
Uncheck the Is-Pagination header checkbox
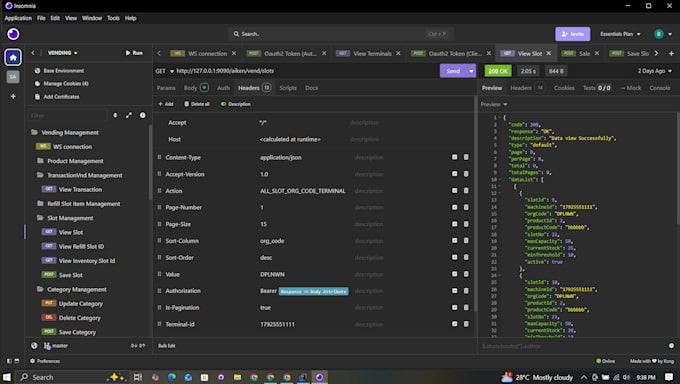[x=454, y=307]
